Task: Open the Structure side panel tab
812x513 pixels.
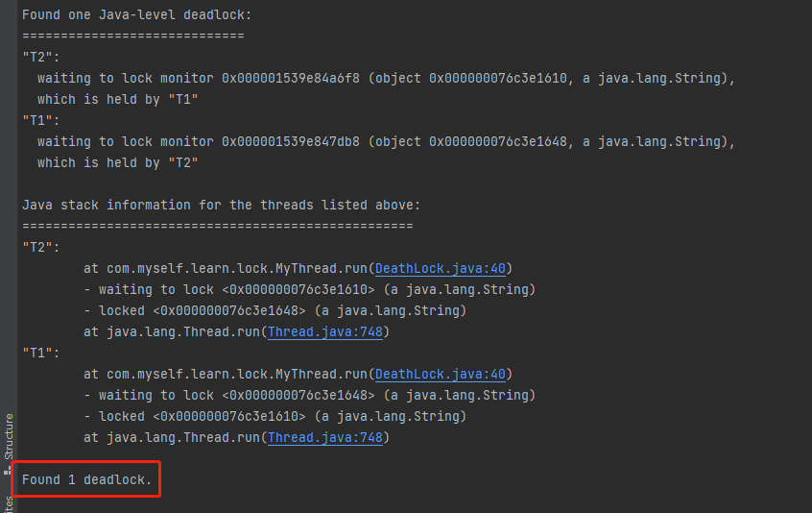Action: [9, 437]
